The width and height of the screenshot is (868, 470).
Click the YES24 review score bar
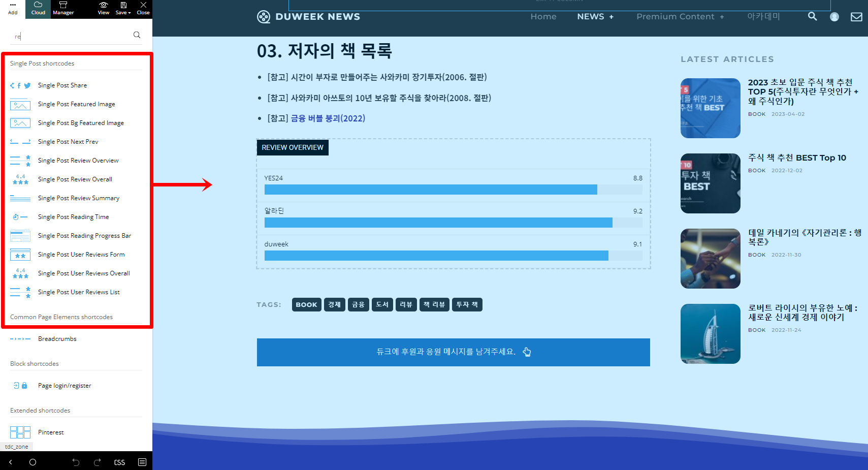pyautogui.click(x=454, y=190)
